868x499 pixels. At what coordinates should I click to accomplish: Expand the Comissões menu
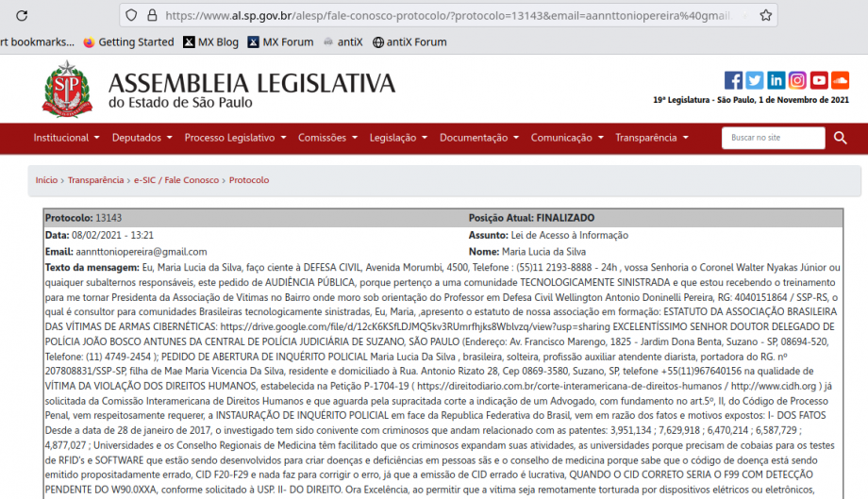coord(327,138)
